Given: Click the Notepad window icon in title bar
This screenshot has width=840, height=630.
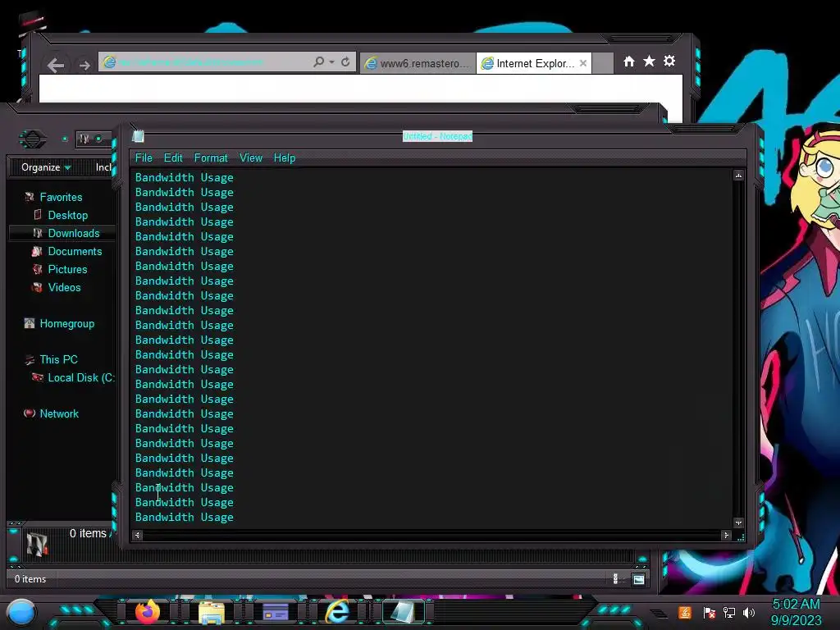Looking at the screenshot, I should pyautogui.click(x=138, y=136).
